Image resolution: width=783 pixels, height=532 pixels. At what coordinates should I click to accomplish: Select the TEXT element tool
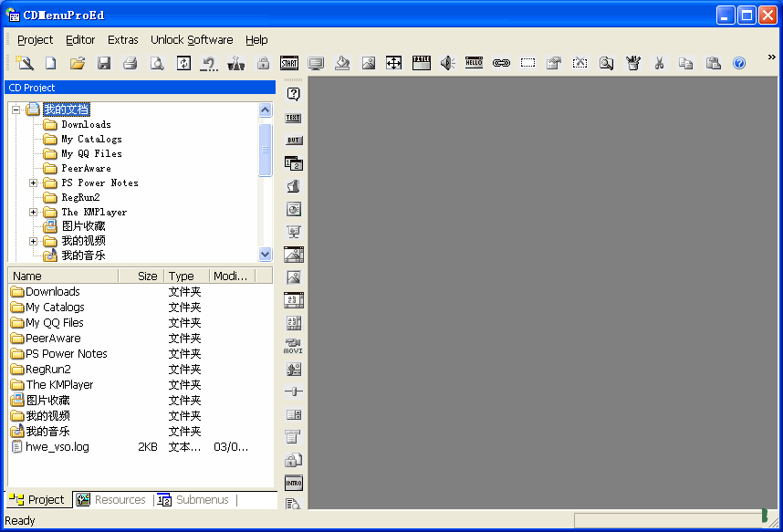pyautogui.click(x=293, y=118)
